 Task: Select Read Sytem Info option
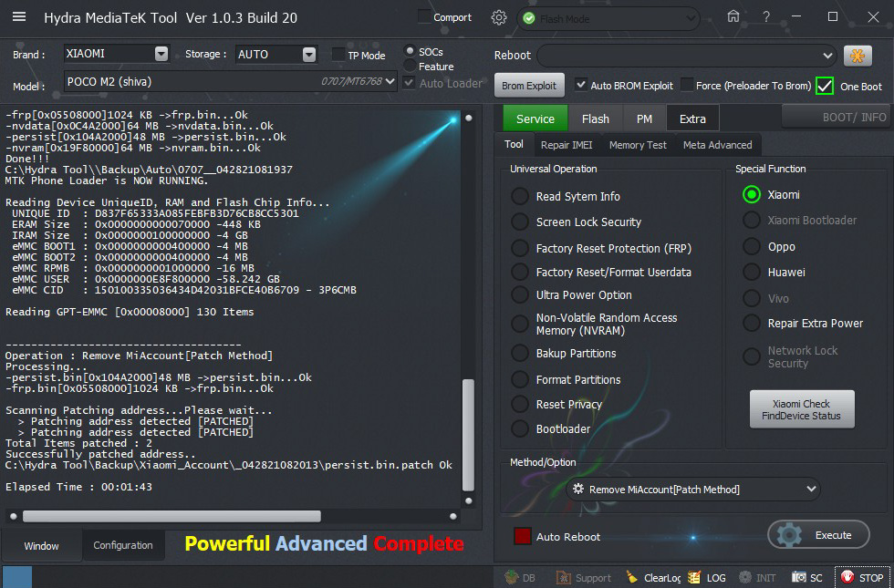519,196
